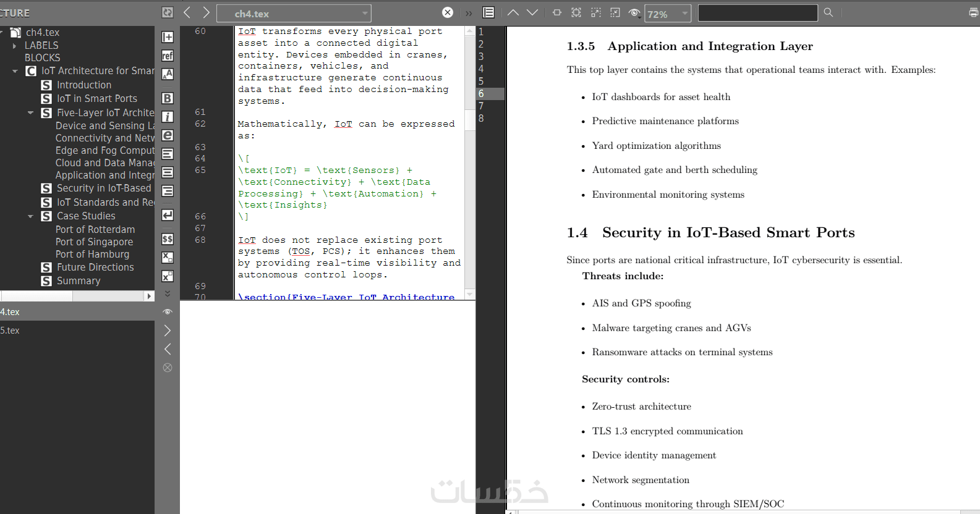Jump to IoT in Smart Ports section
This screenshot has width=980, height=514.
pos(97,99)
